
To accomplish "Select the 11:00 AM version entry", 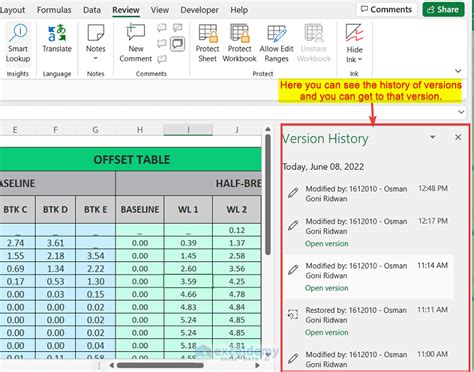I will pos(368,359).
